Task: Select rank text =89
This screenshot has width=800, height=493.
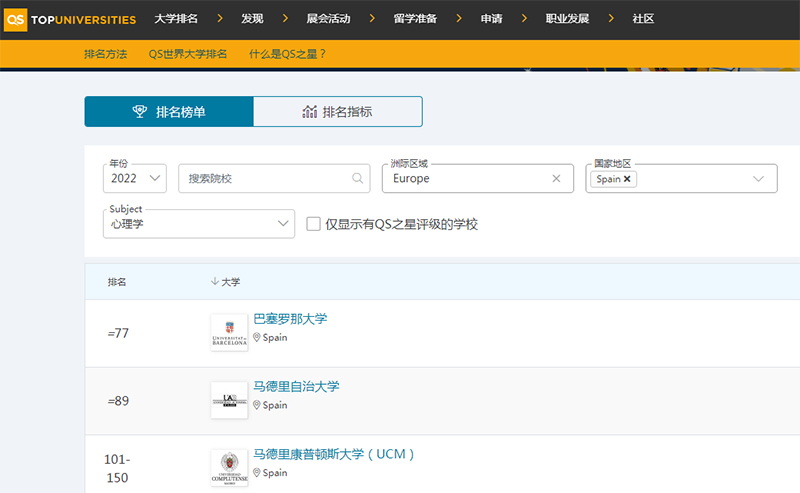Action: point(118,401)
